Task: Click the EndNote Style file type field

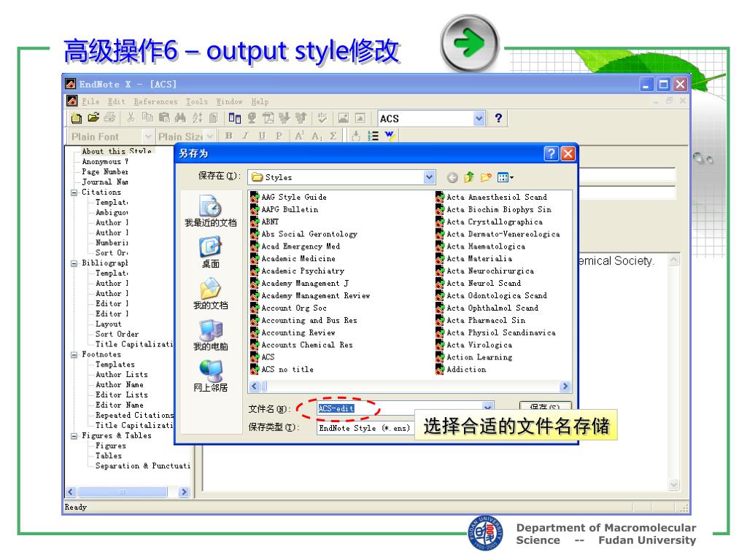Action: (365, 428)
